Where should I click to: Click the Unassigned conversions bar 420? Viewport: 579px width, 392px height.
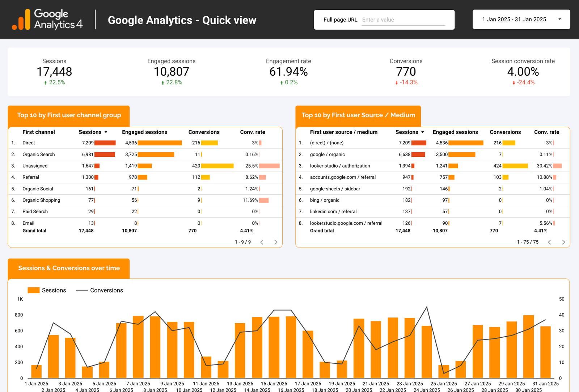(x=217, y=166)
